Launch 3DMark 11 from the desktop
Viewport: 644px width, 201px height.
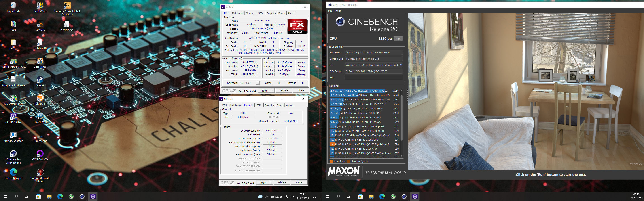tap(40, 100)
